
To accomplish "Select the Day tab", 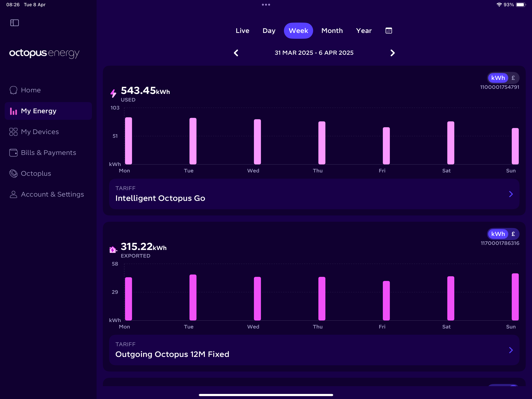I will point(269,31).
